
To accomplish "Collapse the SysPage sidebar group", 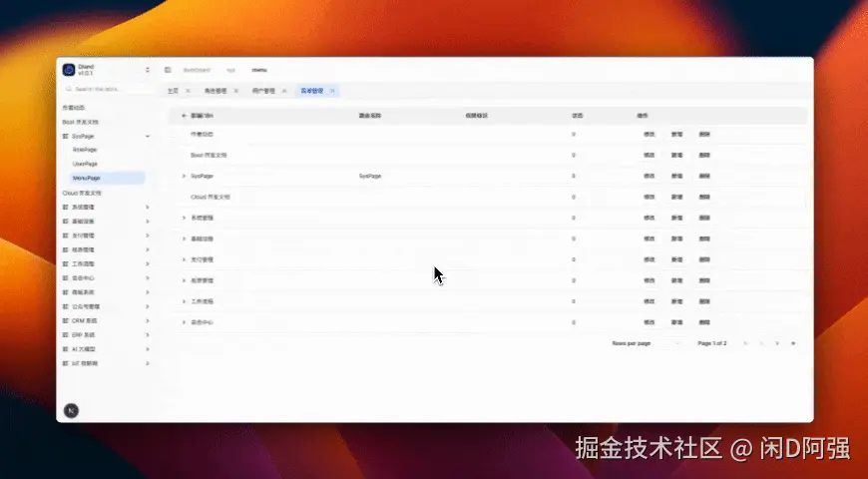I will pyautogui.click(x=148, y=137).
